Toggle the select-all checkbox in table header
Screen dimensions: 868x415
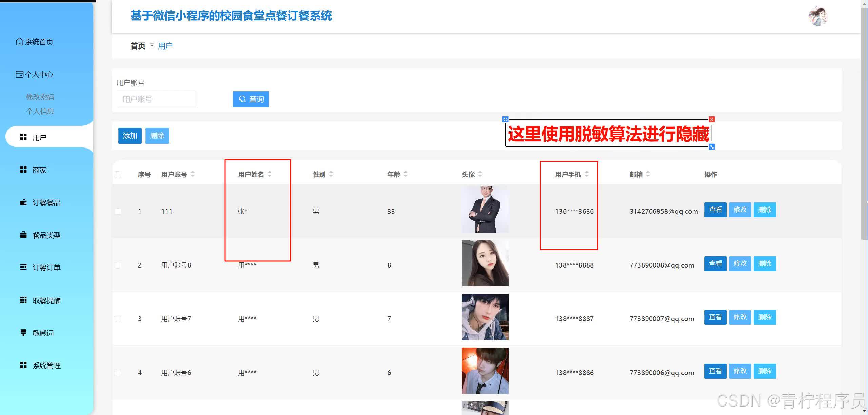tap(118, 175)
